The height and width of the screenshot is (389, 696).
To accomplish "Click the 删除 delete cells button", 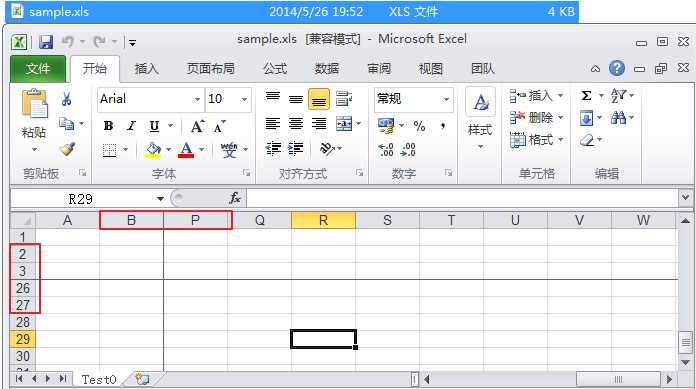I will (536, 118).
